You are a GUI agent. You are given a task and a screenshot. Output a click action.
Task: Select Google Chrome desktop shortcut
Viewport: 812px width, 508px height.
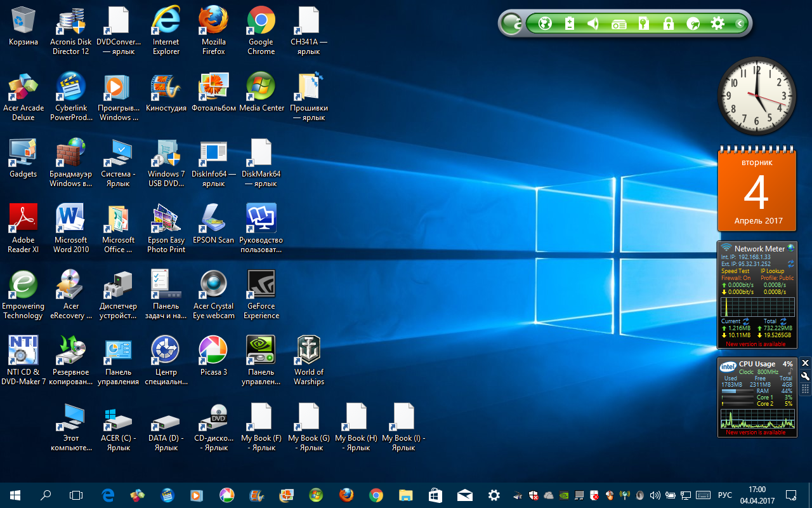click(261, 31)
